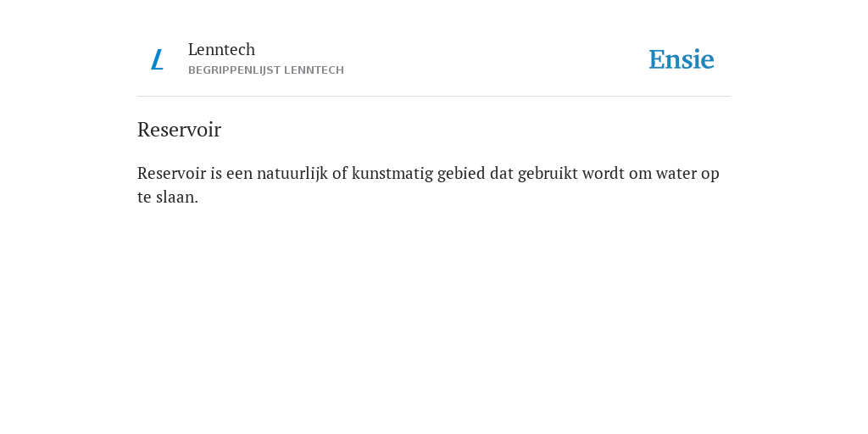
Task: Click the horizontal divider below the header
Action: (434, 97)
